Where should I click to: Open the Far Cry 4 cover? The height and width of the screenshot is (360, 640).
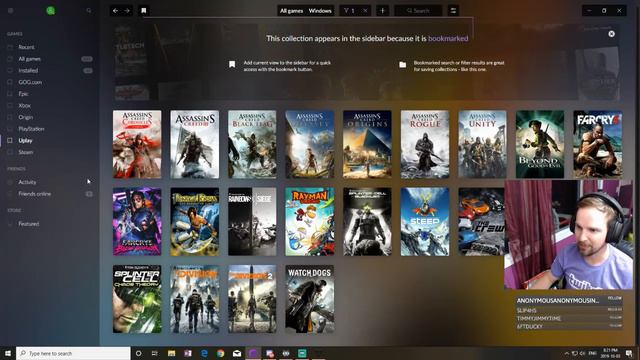click(x=598, y=144)
